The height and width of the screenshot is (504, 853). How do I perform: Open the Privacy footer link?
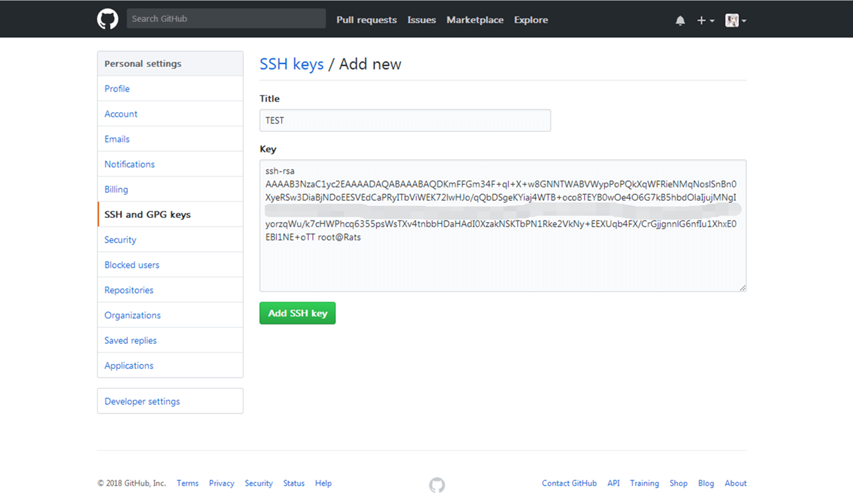(x=221, y=483)
